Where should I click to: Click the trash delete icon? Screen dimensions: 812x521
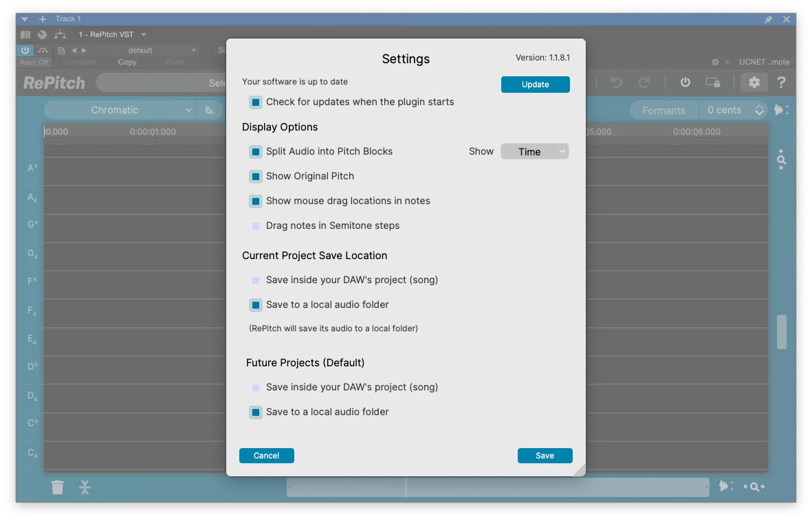pyautogui.click(x=58, y=487)
